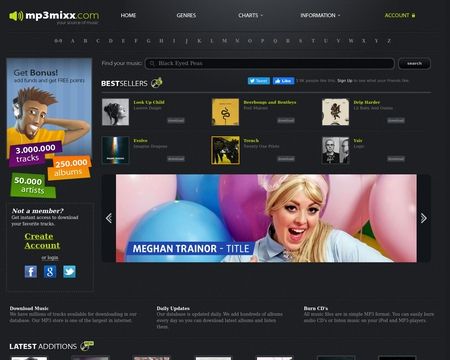
Task: Open the HOME menu item
Action: pos(128,15)
